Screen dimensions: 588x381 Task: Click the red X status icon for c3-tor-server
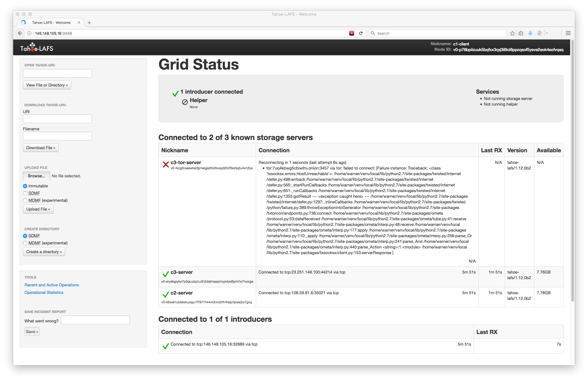165,164
